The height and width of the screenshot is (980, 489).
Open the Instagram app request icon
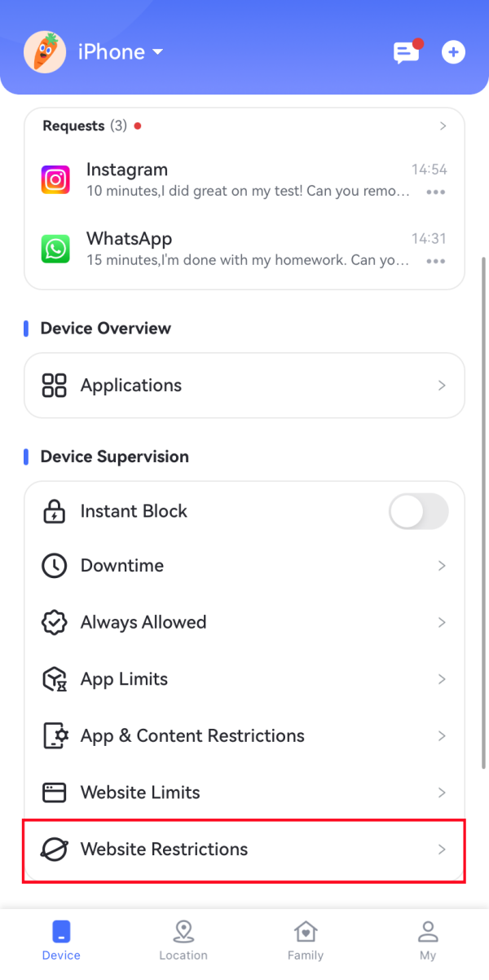click(55, 179)
